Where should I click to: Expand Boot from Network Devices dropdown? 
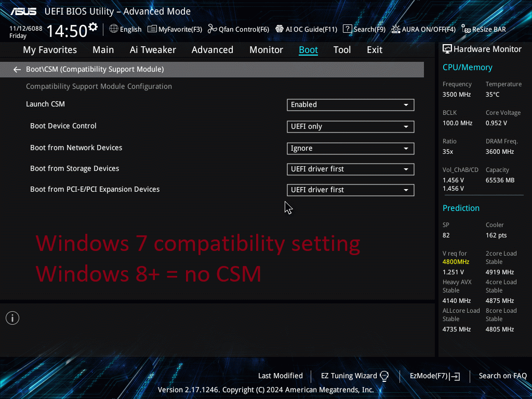click(x=350, y=149)
